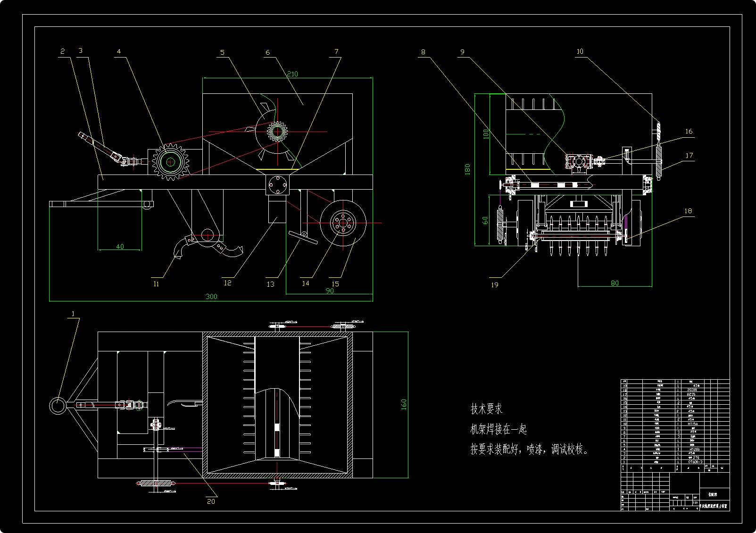Click part callout number 10 in the rear view

pos(580,51)
